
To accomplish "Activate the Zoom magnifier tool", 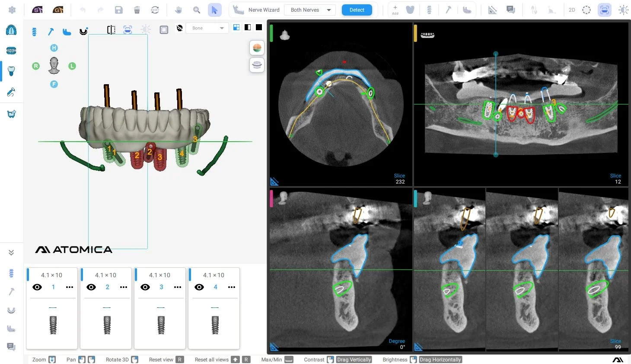I will pos(197,9).
